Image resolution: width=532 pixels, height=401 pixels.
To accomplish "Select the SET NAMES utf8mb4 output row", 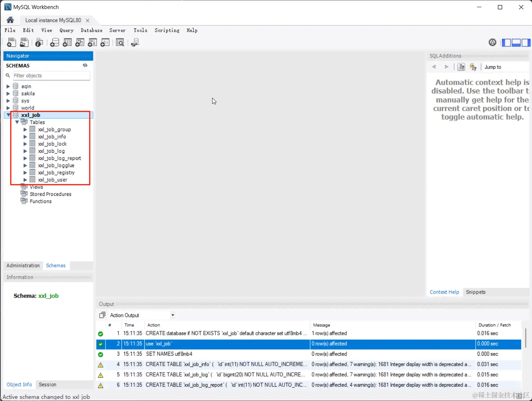I will click(x=309, y=354).
